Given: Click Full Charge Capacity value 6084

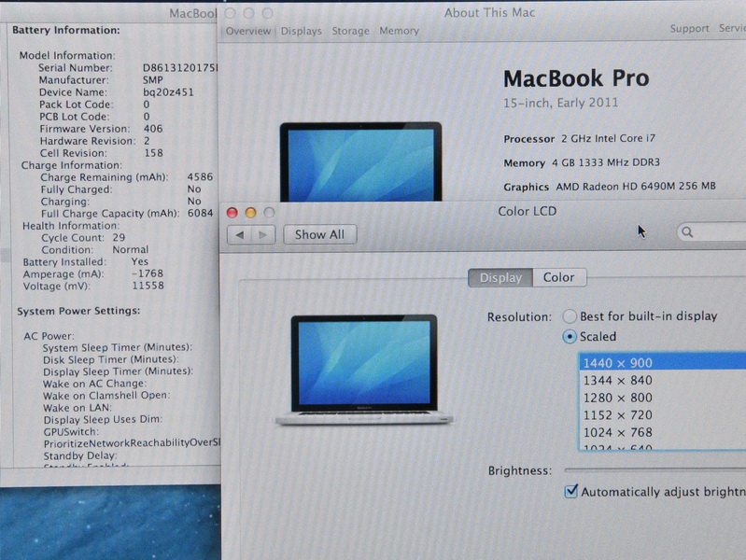Looking at the screenshot, I should click(x=201, y=213).
